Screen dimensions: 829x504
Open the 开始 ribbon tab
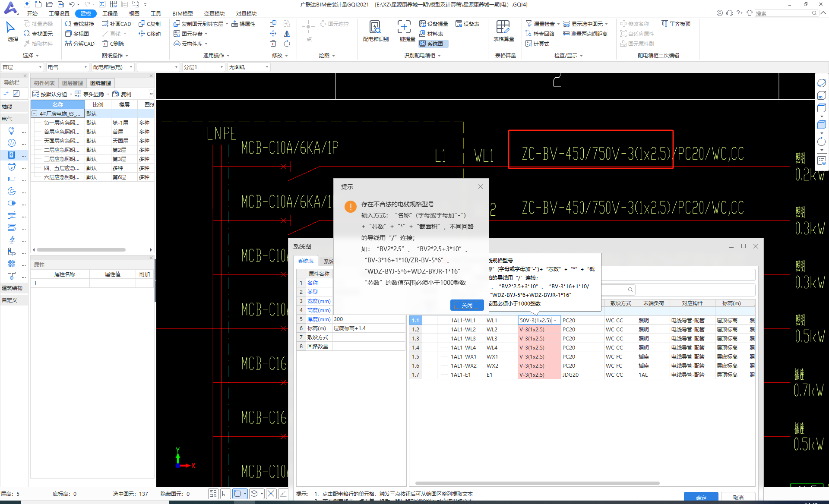click(32, 13)
